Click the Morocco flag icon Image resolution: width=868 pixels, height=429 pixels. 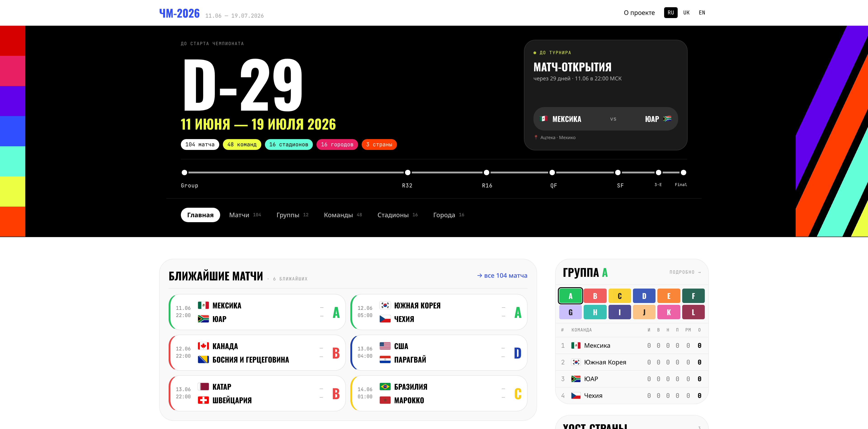(385, 400)
